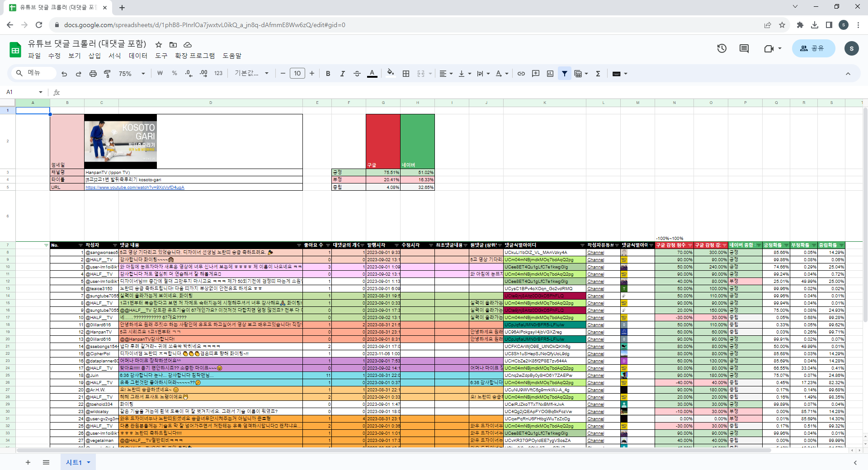
Task: Click the Insert chart icon
Action: 550,74
